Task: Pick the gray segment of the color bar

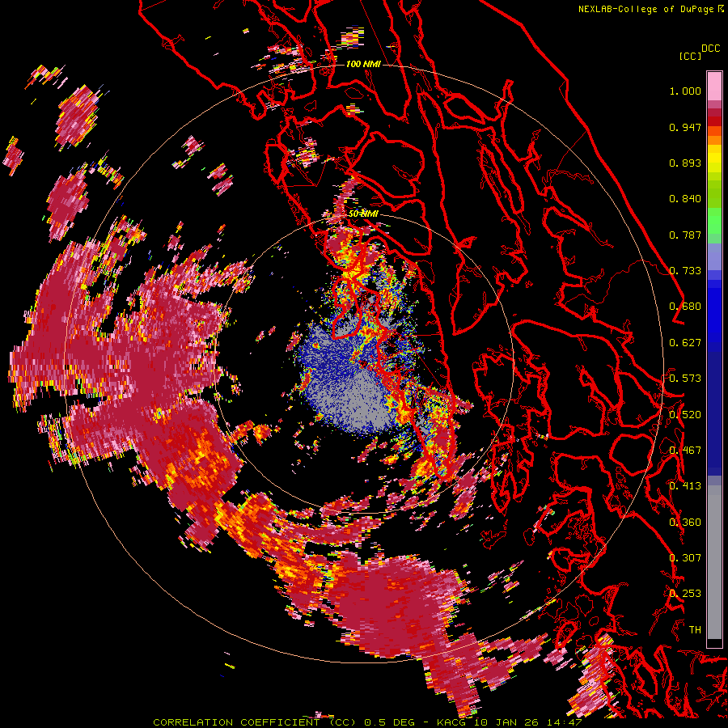Action: tap(714, 562)
